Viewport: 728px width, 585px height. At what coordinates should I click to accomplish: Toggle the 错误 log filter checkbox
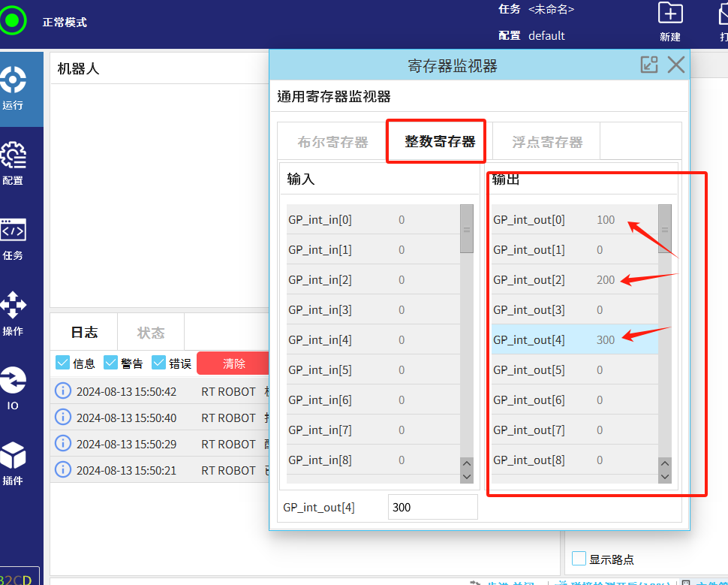158,363
